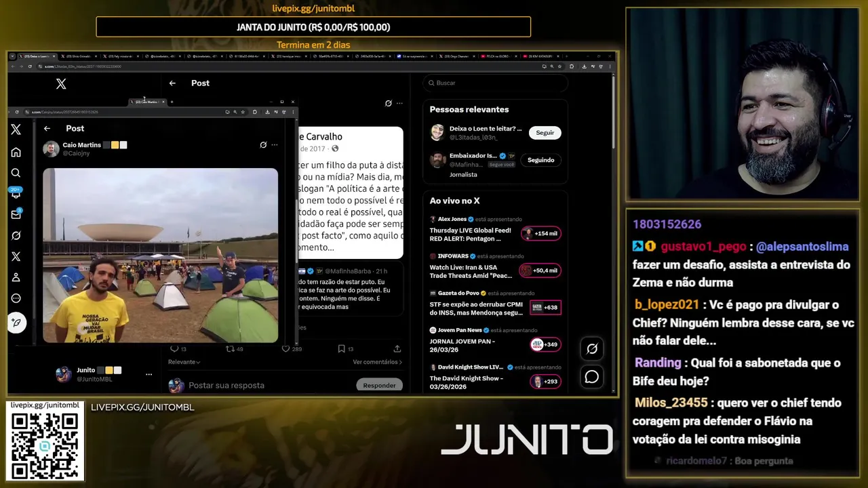Open extensions puzzle icon in rear window
The height and width of the screenshot is (488, 868).
pyautogui.click(x=572, y=66)
